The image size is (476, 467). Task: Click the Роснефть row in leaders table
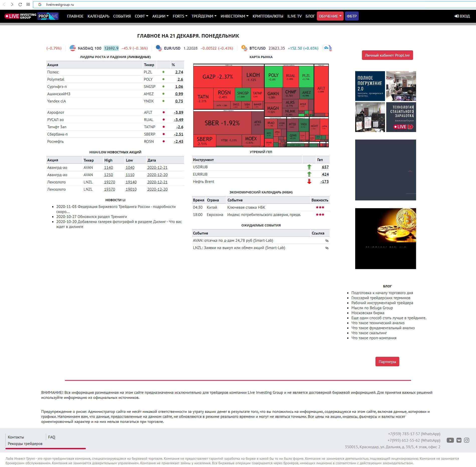point(115,142)
